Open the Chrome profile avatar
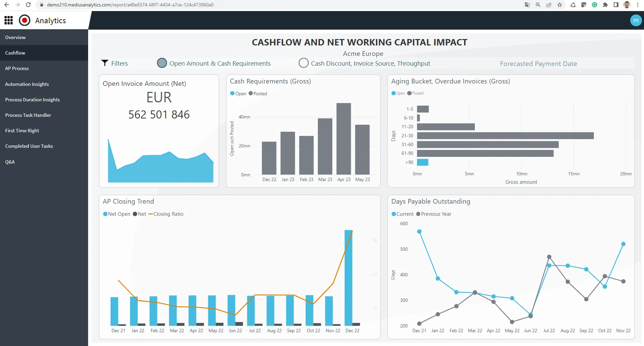Viewport: 644px width, 346px height. tap(627, 5)
